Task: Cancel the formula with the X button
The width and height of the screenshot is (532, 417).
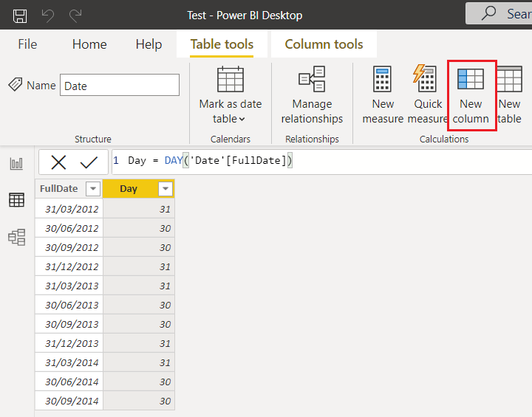Action: tap(58, 162)
